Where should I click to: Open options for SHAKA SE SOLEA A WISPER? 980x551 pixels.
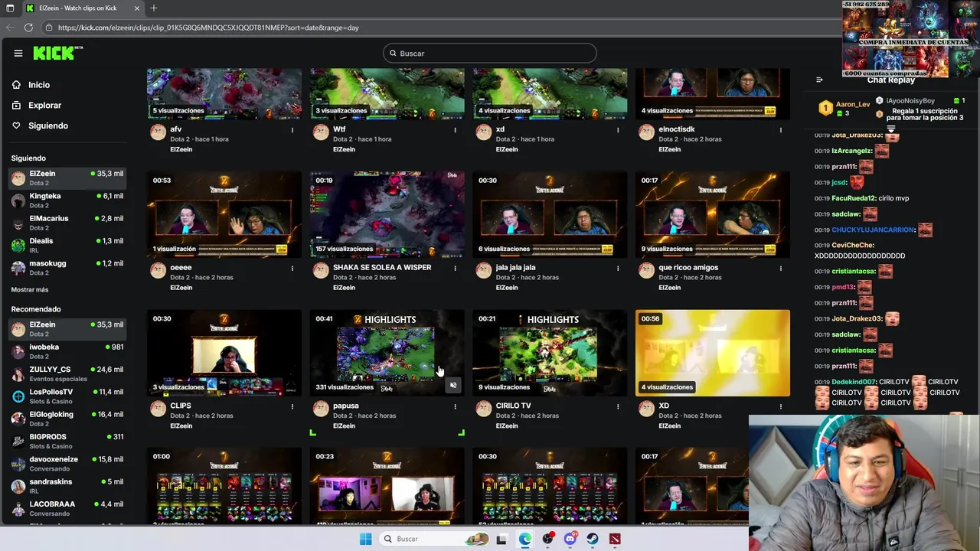pos(456,269)
